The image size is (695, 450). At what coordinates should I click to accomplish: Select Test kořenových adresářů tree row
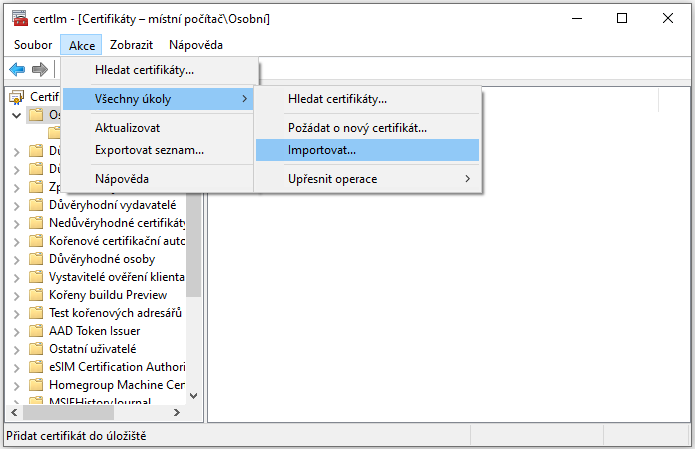[115, 313]
